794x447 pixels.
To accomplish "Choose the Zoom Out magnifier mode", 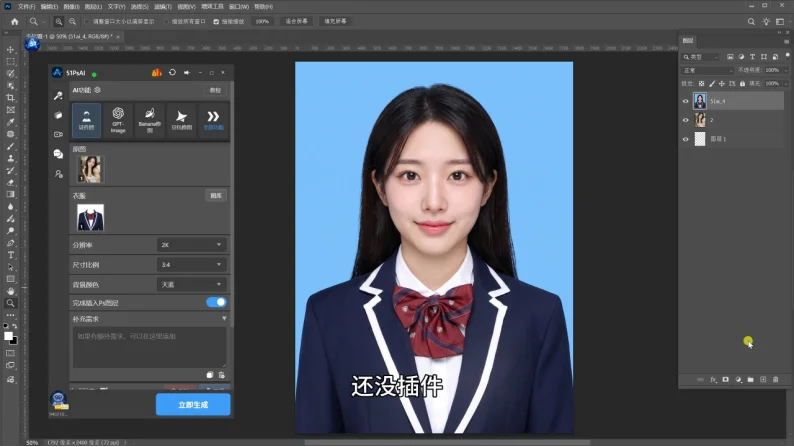I will point(72,22).
